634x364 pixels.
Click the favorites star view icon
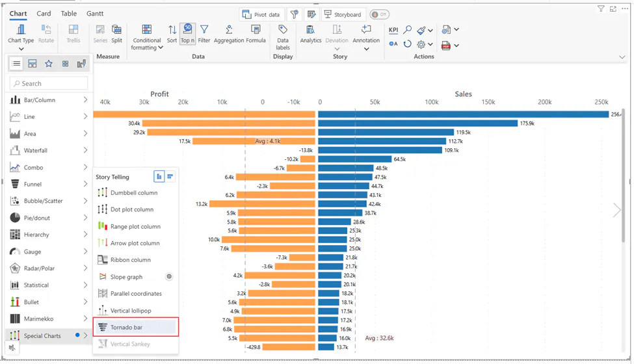point(49,64)
